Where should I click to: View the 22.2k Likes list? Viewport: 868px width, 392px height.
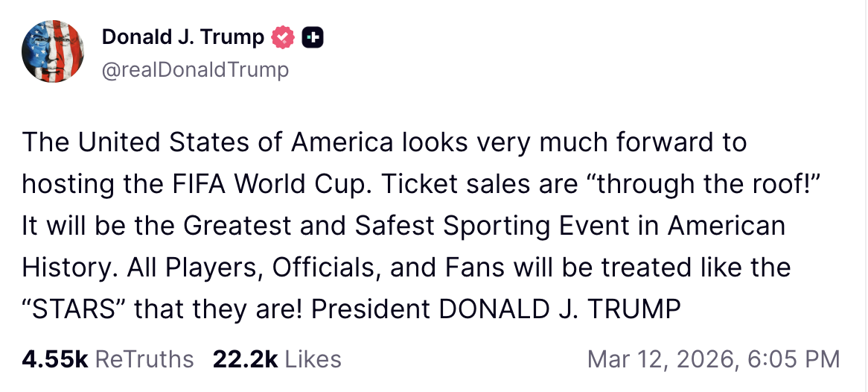(276, 359)
